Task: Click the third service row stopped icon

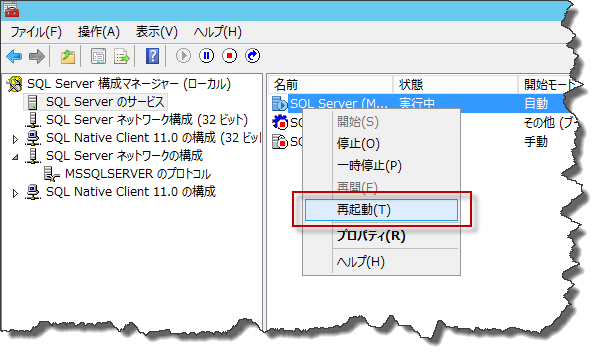Action: click(x=280, y=142)
